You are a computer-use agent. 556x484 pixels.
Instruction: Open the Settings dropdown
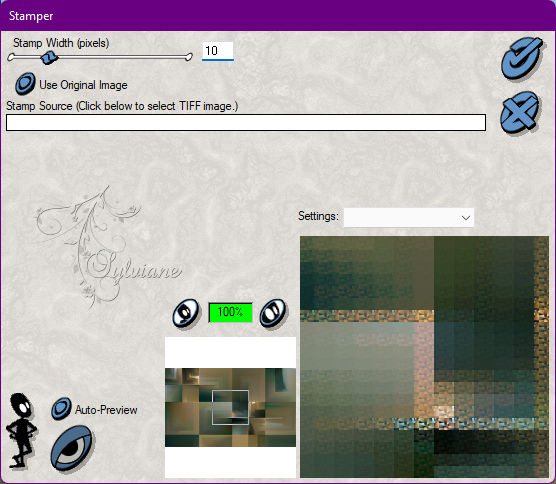click(x=408, y=217)
